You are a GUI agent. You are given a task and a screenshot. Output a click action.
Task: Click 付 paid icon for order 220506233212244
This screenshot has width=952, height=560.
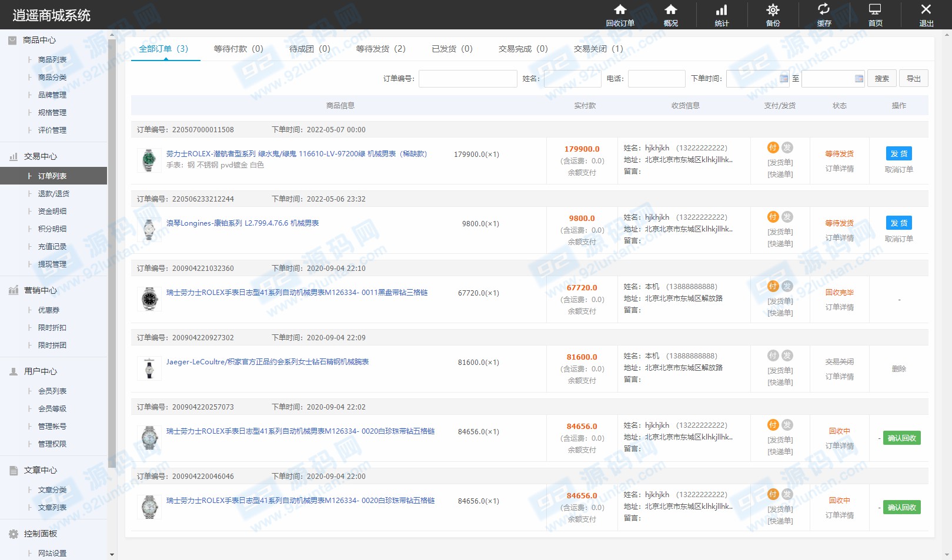[773, 217]
